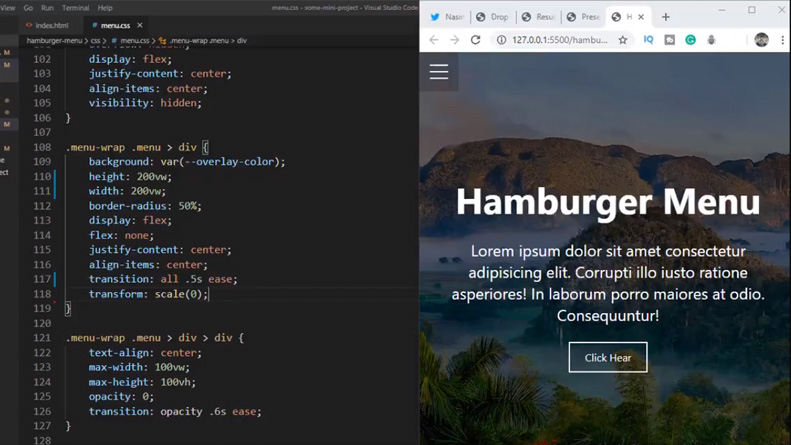This screenshot has height=445, width=791.
Task: Click the css folder breadcrumb
Action: (x=95, y=40)
